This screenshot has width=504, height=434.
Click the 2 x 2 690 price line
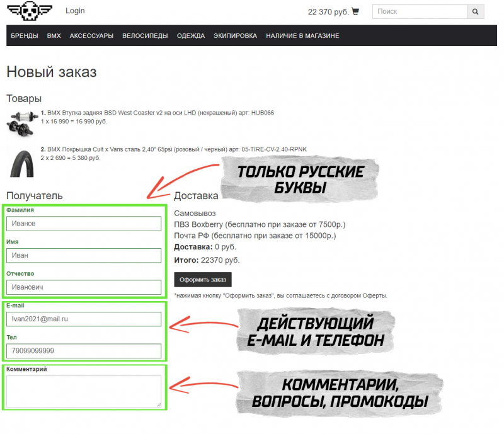[71, 158]
